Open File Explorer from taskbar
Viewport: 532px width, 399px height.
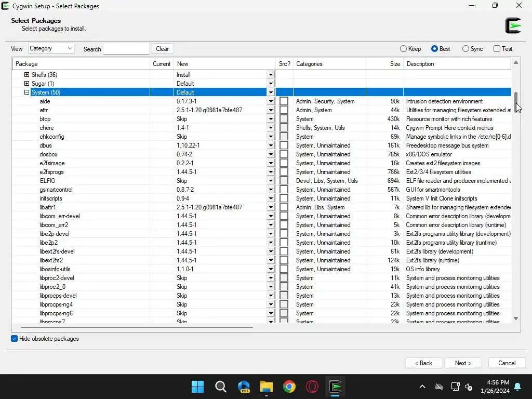[267, 387]
